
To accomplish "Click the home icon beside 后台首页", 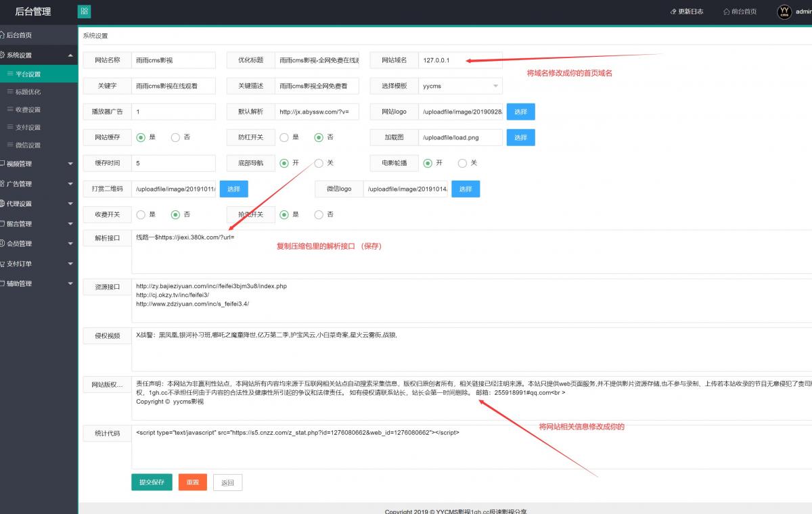I will pyautogui.click(x=2, y=35).
